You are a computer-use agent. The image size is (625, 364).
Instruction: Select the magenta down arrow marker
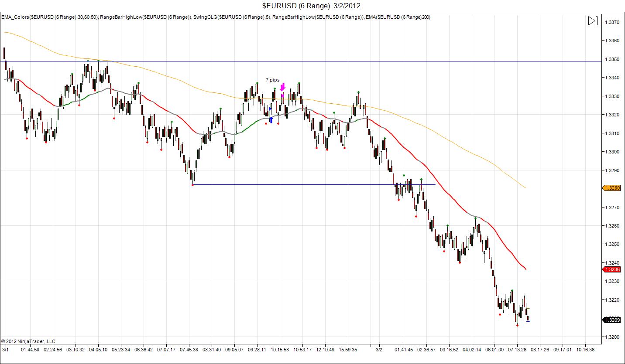pyautogui.click(x=282, y=87)
